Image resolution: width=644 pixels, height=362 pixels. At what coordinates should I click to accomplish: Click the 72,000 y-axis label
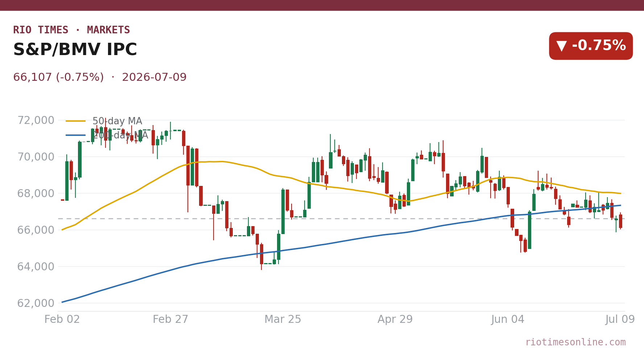click(36, 120)
